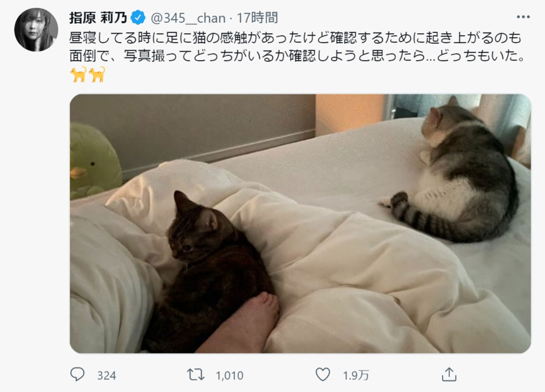The height and width of the screenshot is (392, 545).
Task: Click the blue verified badge
Action: click(x=138, y=18)
